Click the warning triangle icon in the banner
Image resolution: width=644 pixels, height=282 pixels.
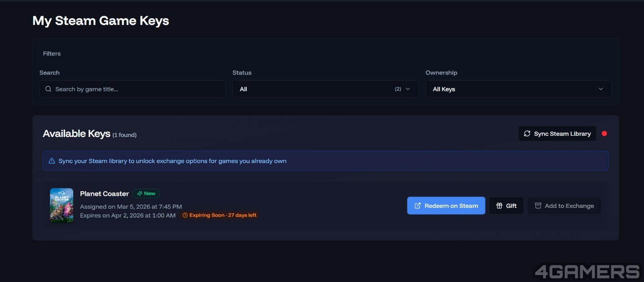coord(52,161)
